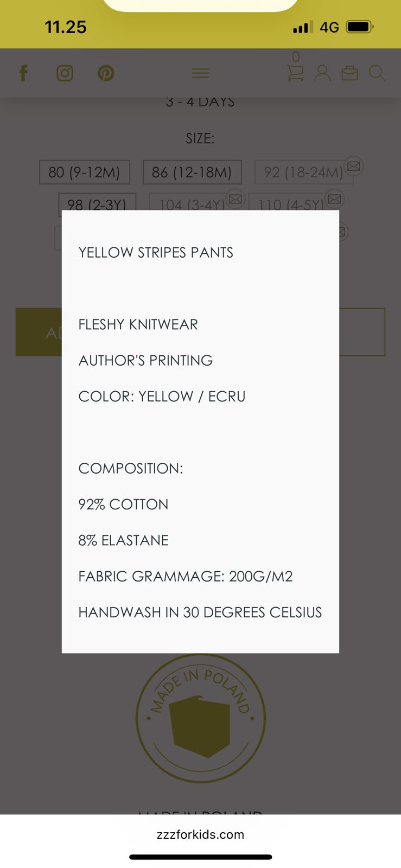Open the Pinterest icon link

106,73
